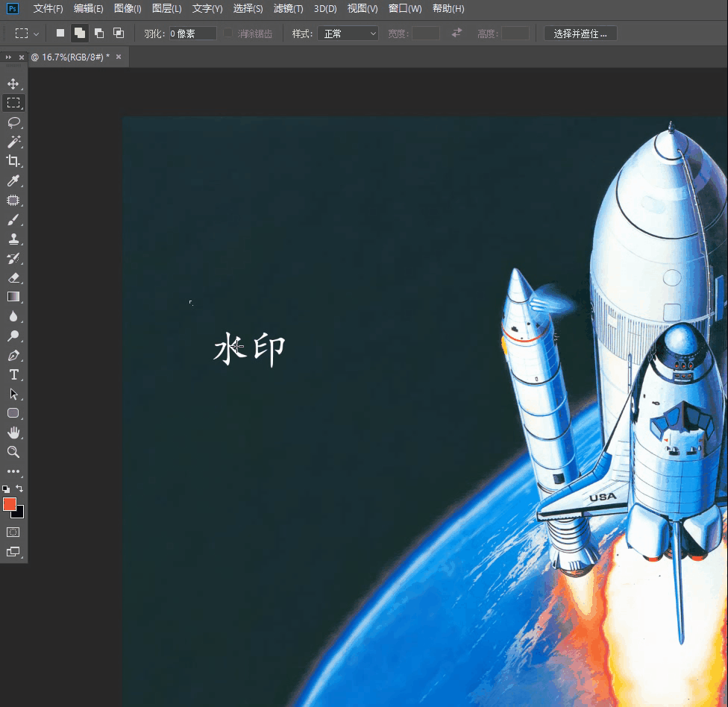
Task: Expand the collapsed toolbox panel
Action: point(8,57)
